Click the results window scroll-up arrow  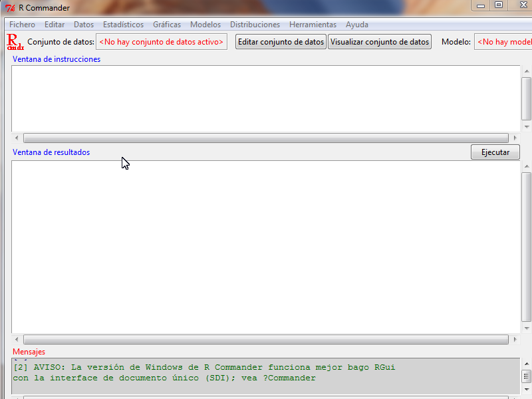527,166
